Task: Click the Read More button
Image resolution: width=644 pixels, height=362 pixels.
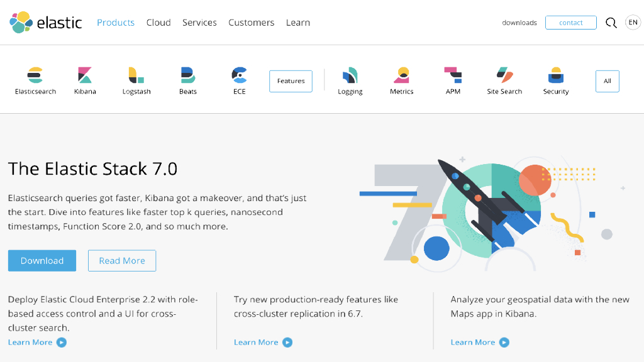Action: coord(122,261)
